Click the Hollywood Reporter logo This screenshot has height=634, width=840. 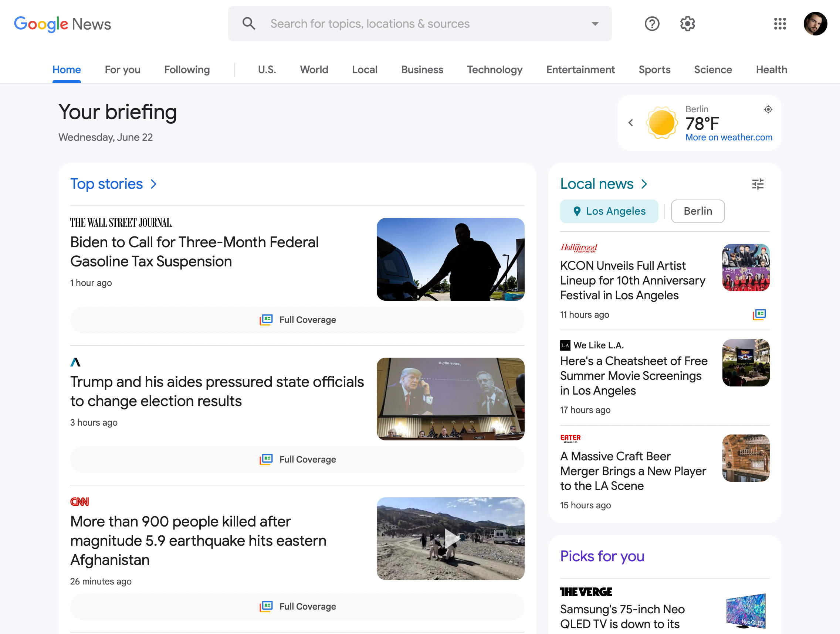[x=579, y=248]
